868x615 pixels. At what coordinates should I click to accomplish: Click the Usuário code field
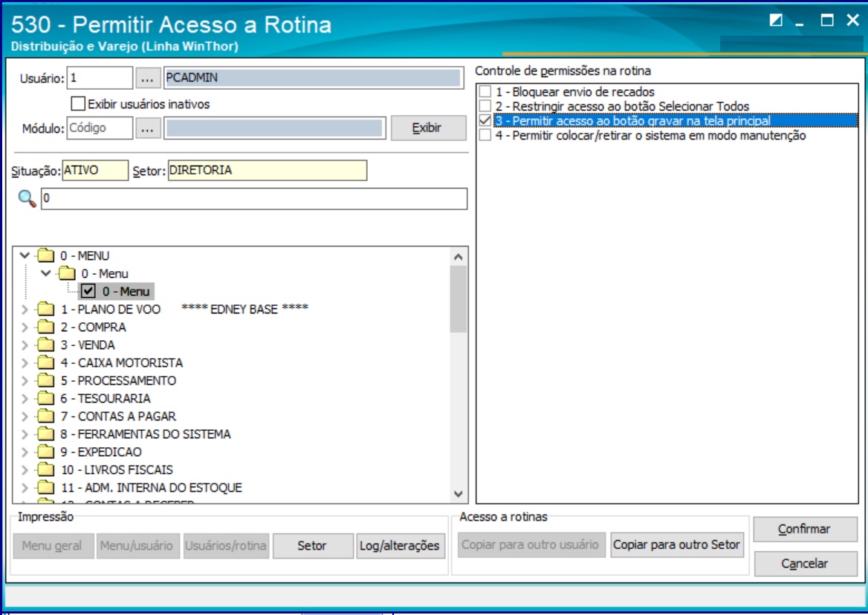100,78
